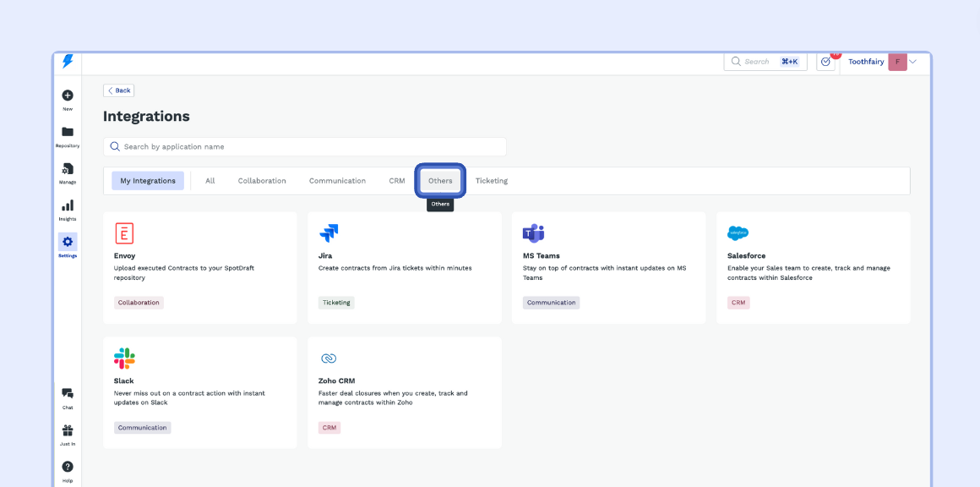The height and width of the screenshot is (487, 980).
Task: Click the Salesforce cloud logo
Action: [x=738, y=233]
